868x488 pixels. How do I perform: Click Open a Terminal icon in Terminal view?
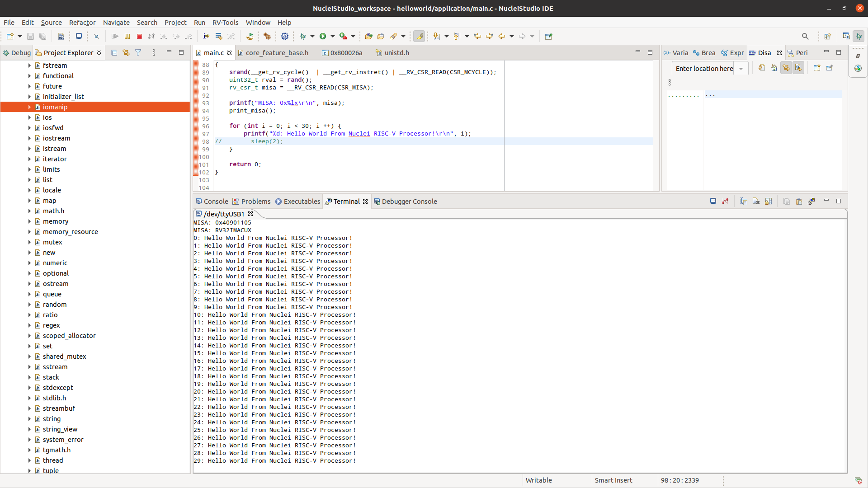(x=713, y=201)
